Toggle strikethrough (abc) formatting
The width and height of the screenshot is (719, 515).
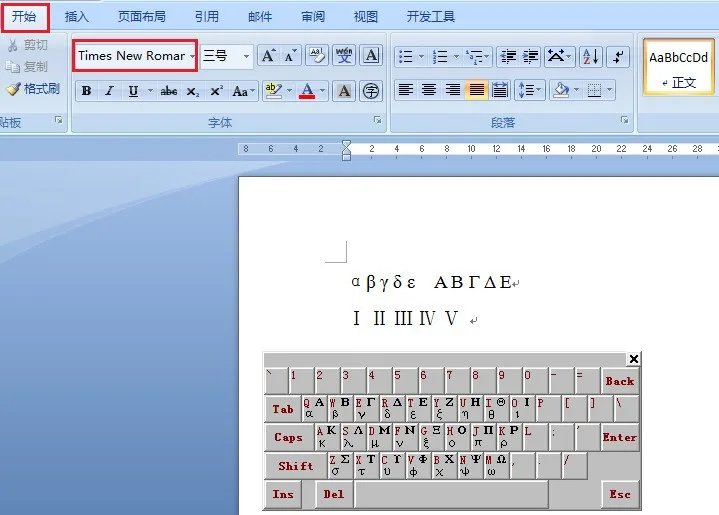[x=169, y=91]
